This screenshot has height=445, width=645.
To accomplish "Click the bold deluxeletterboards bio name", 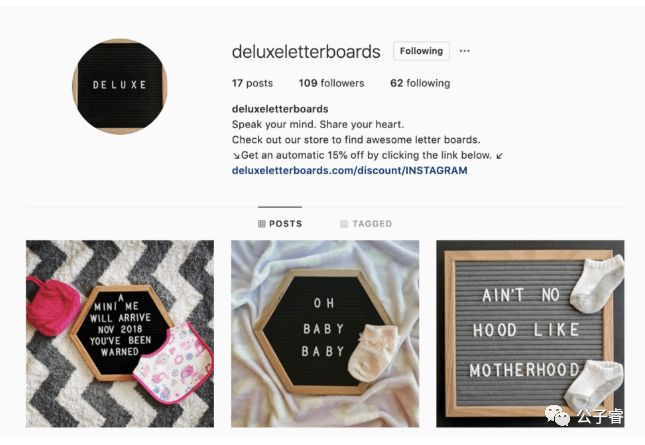I will pos(280,109).
